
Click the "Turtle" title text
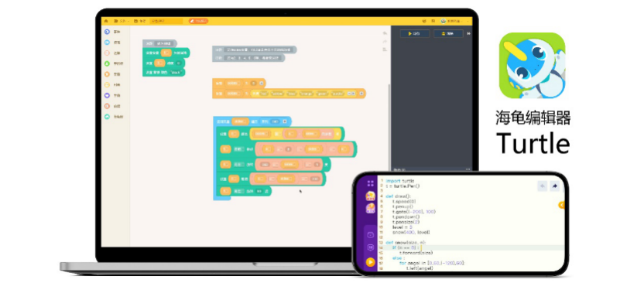(533, 144)
